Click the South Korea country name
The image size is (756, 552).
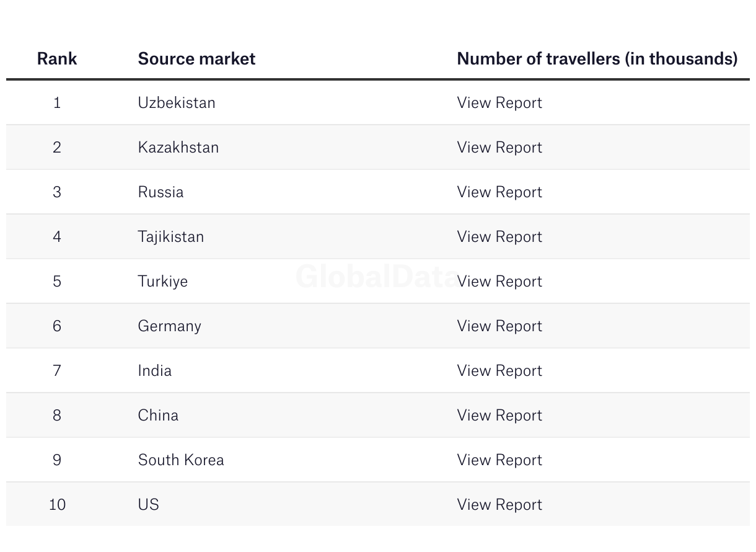tap(181, 460)
